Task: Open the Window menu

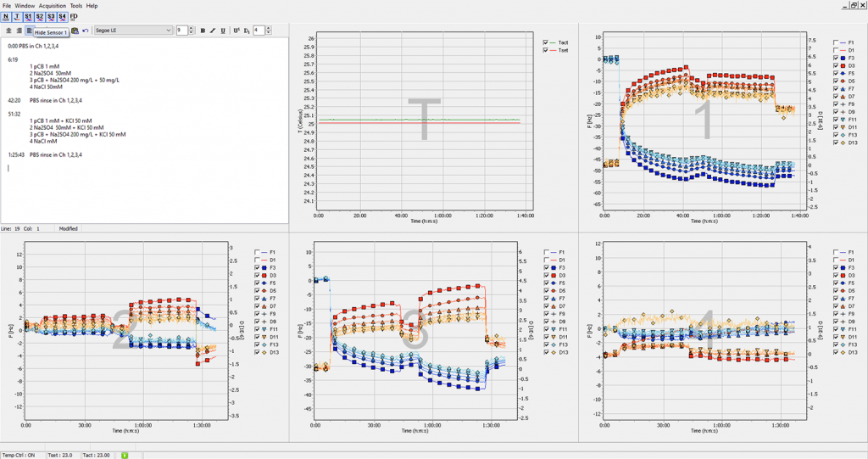Action: (25, 6)
